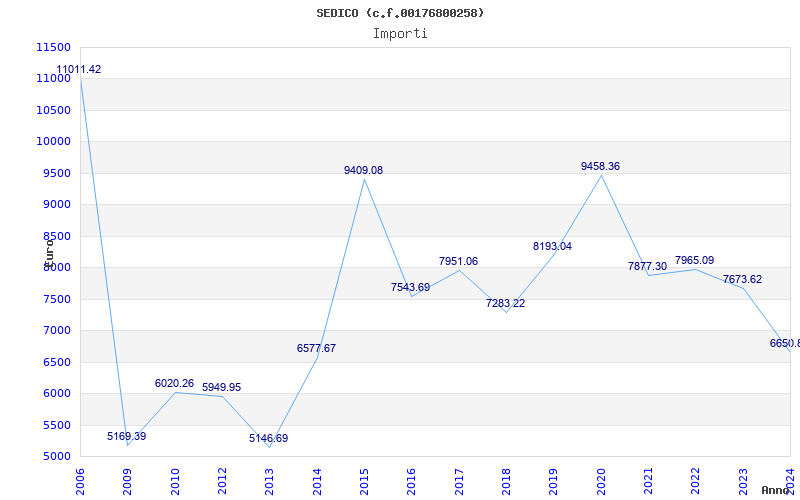Click the year 2006 axis label
Viewport: 800px width, 500px height.
(x=80, y=481)
